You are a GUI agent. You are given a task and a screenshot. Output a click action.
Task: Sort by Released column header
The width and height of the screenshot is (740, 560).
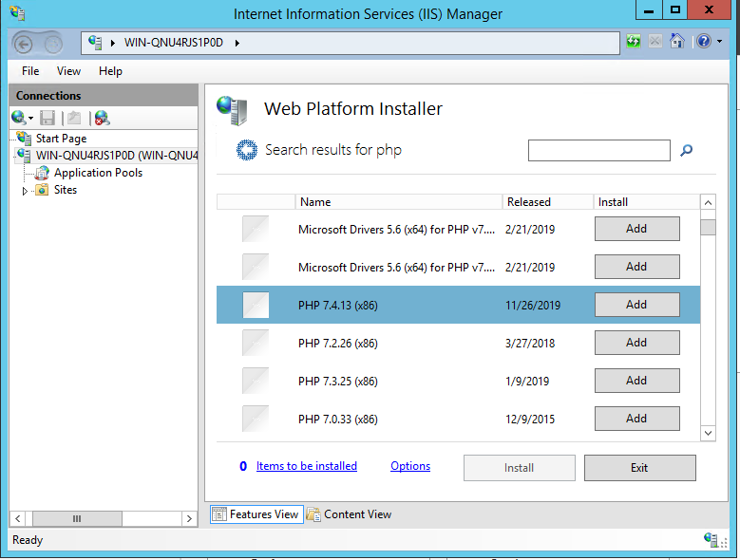pos(548,202)
